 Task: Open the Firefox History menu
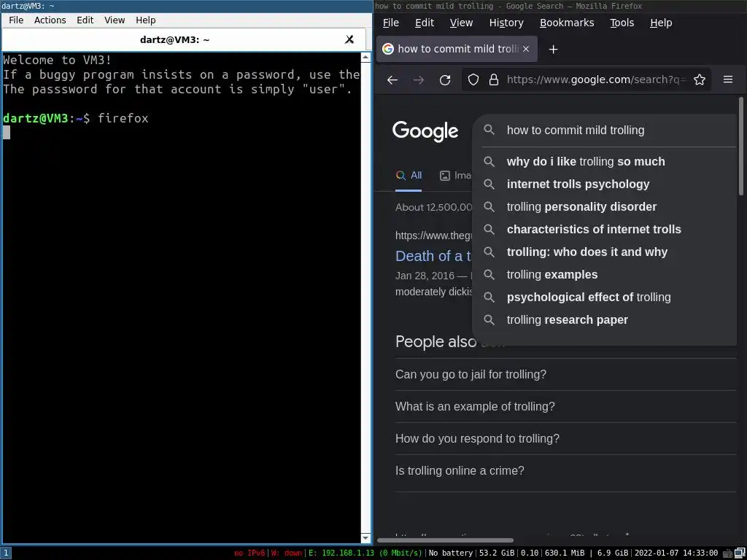(x=506, y=23)
